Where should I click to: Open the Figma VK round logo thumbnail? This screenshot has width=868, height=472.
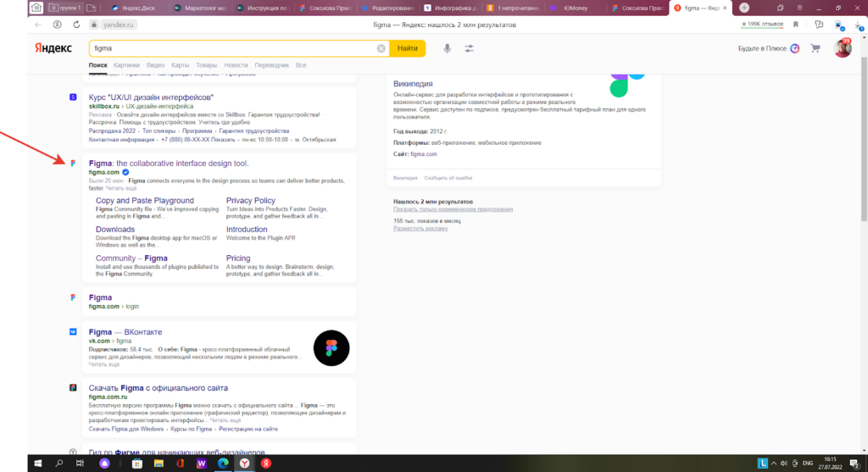click(331, 348)
